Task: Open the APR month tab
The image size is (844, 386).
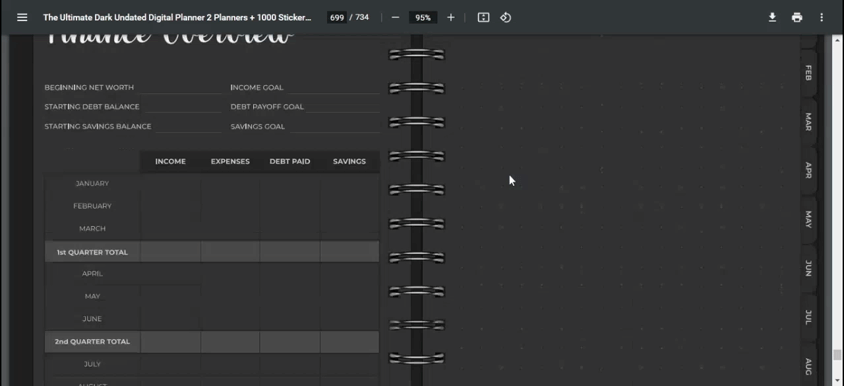Action: coord(808,170)
